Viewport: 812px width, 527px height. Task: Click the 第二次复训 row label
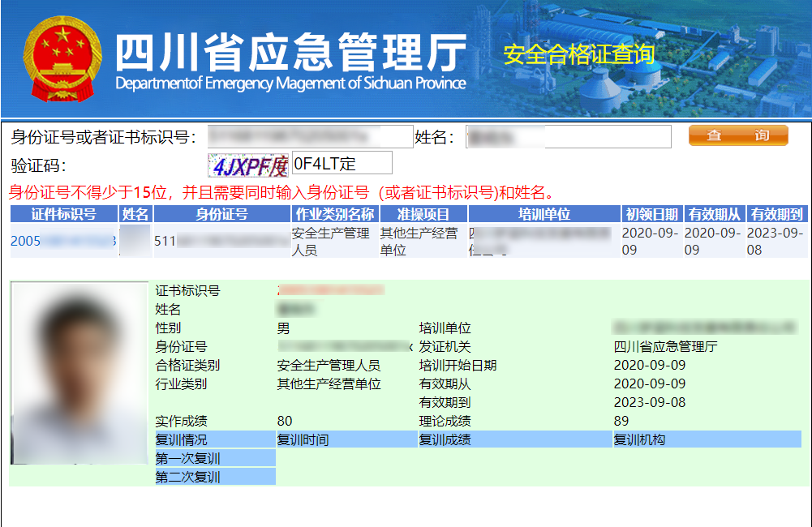[x=216, y=477]
